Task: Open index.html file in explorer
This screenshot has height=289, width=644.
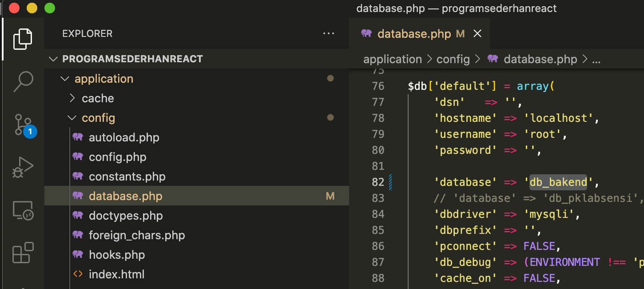Action: pyautogui.click(x=116, y=274)
